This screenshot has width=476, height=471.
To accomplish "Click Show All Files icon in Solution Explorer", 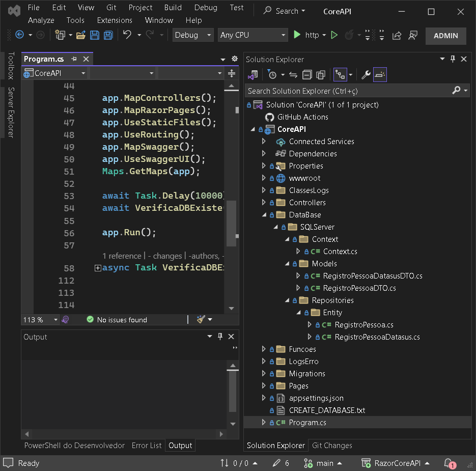I will [x=321, y=75].
